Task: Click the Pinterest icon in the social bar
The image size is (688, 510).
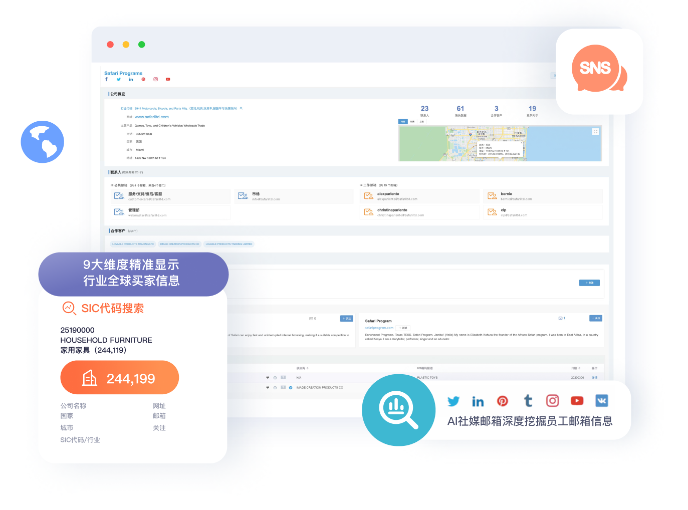Action: (503, 400)
